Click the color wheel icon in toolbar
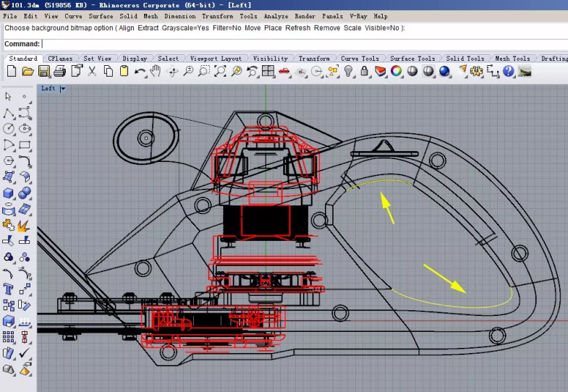 point(397,71)
